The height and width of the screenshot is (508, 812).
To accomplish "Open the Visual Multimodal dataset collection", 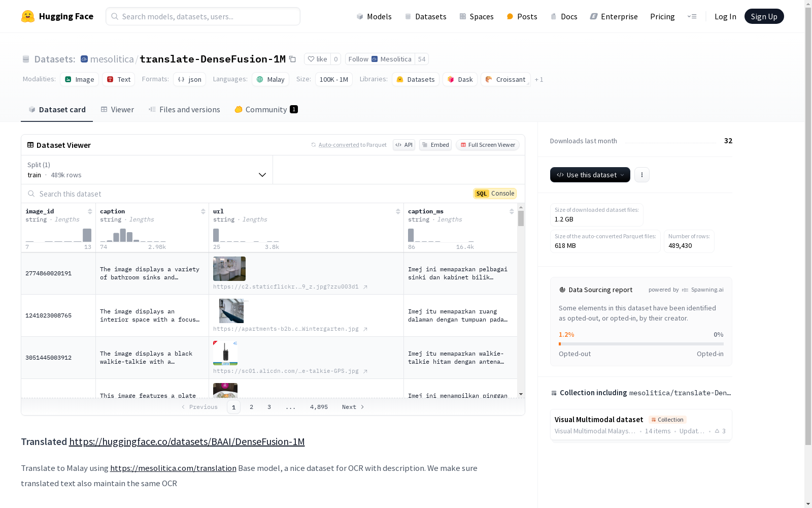I will click(x=641, y=425).
